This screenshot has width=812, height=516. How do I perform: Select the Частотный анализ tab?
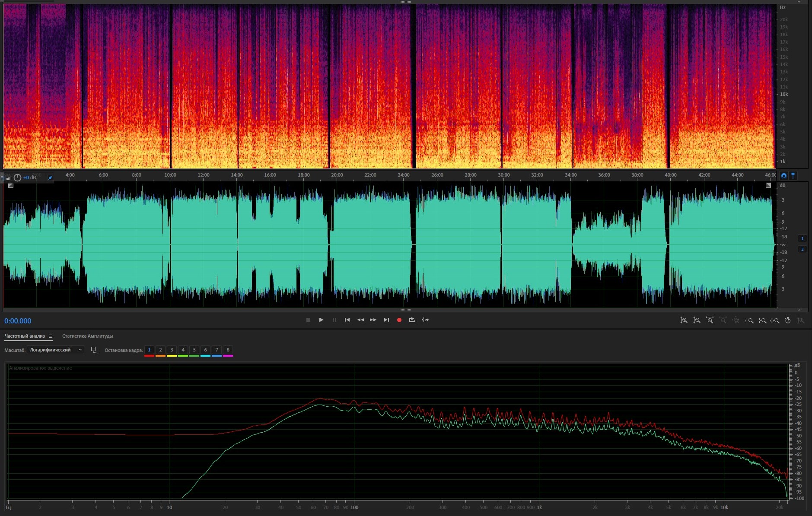click(x=25, y=336)
